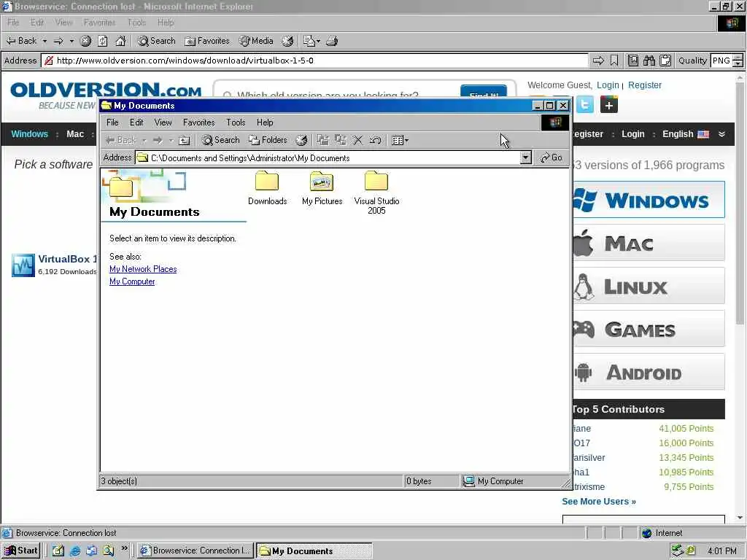
Task: Open Search pane in Internet Explorer toolbar
Action: pos(156,41)
